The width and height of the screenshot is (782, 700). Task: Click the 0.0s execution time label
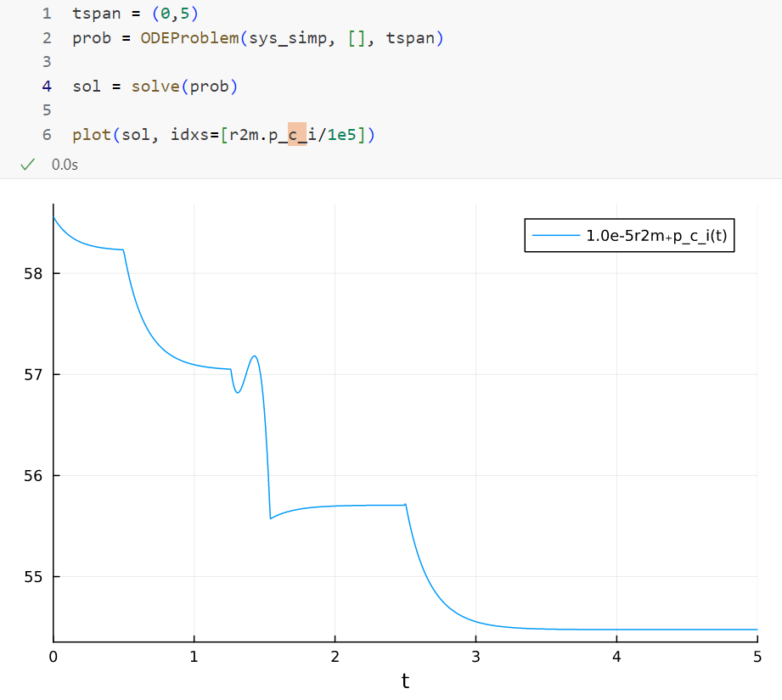pos(65,165)
